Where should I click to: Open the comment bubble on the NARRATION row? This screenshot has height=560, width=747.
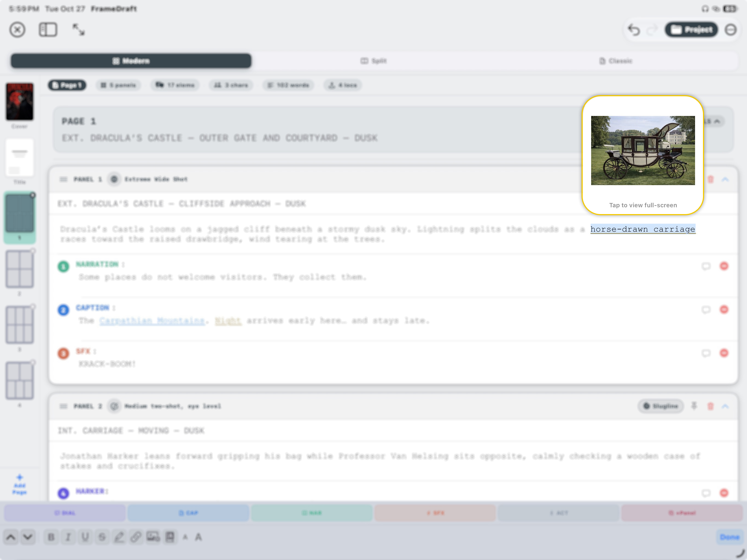(x=706, y=266)
